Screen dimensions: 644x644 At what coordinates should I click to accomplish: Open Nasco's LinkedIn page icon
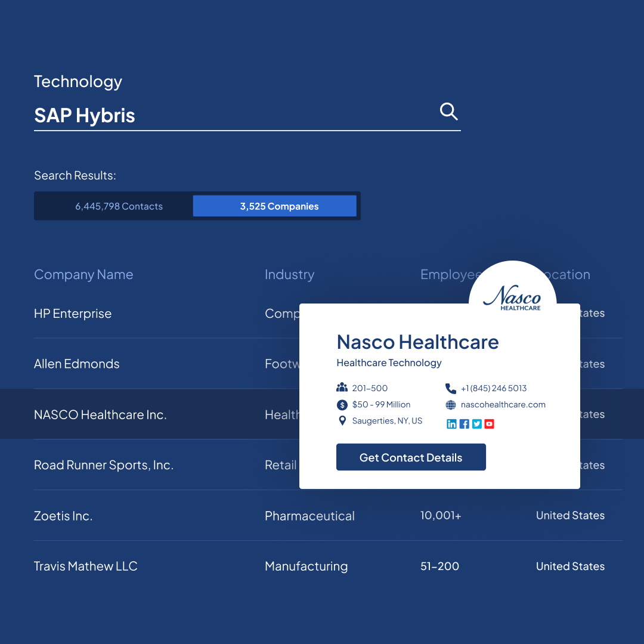click(x=451, y=424)
